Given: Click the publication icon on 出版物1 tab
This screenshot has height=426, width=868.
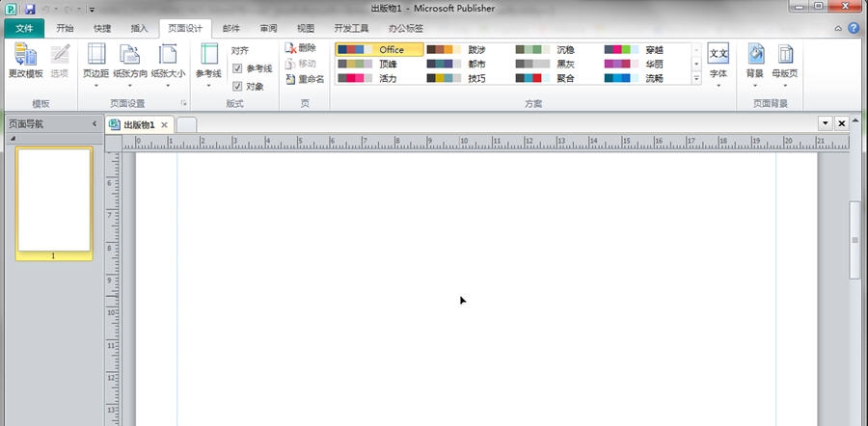Looking at the screenshot, I should [x=115, y=124].
